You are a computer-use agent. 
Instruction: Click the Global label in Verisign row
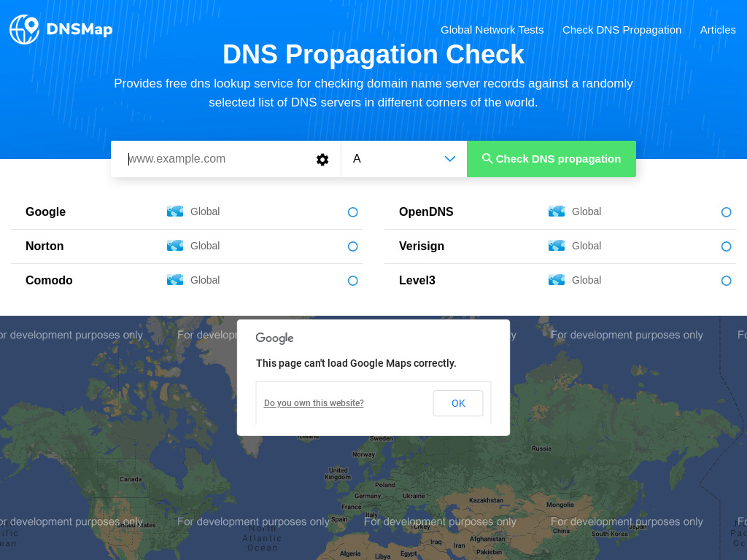point(587,246)
